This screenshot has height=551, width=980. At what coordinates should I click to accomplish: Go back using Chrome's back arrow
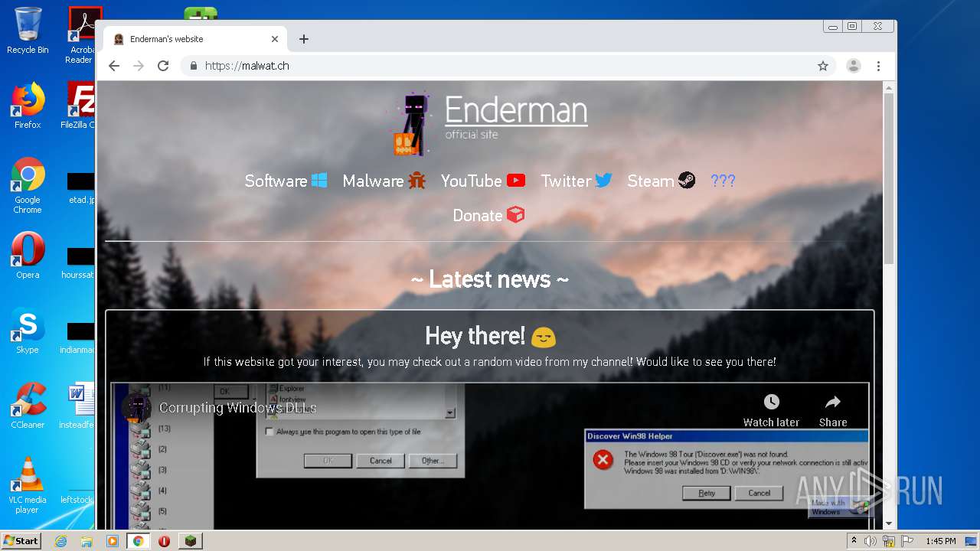(114, 66)
